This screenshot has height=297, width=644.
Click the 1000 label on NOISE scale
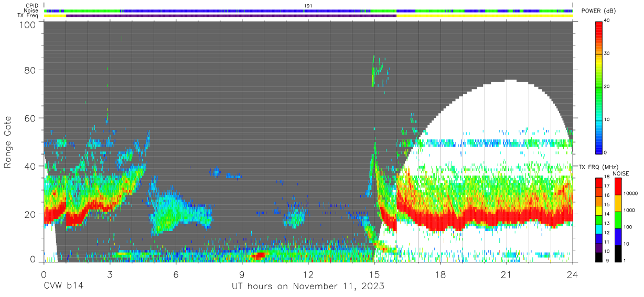pyautogui.click(x=629, y=210)
